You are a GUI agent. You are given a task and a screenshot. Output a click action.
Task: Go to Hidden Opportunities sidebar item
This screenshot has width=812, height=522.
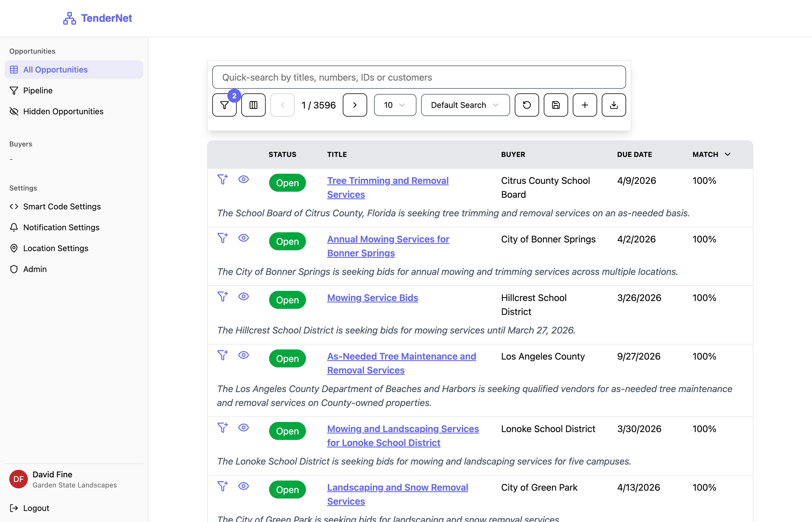click(63, 112)
